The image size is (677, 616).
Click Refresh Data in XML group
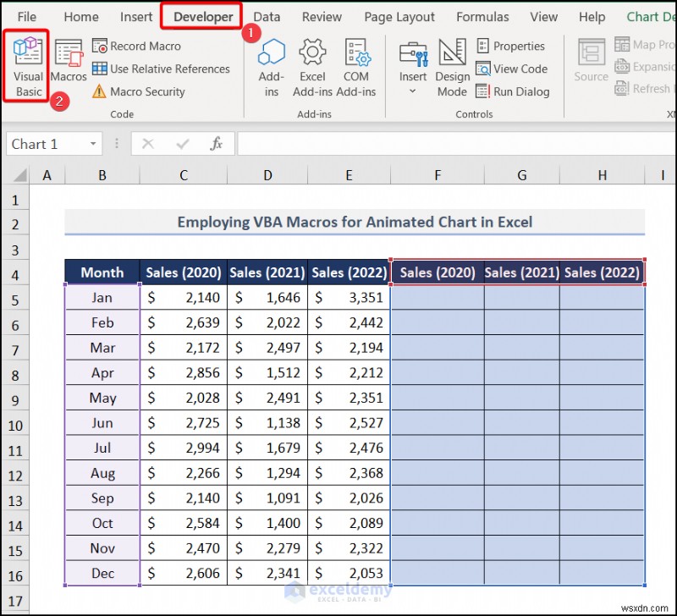pos(643,89)
